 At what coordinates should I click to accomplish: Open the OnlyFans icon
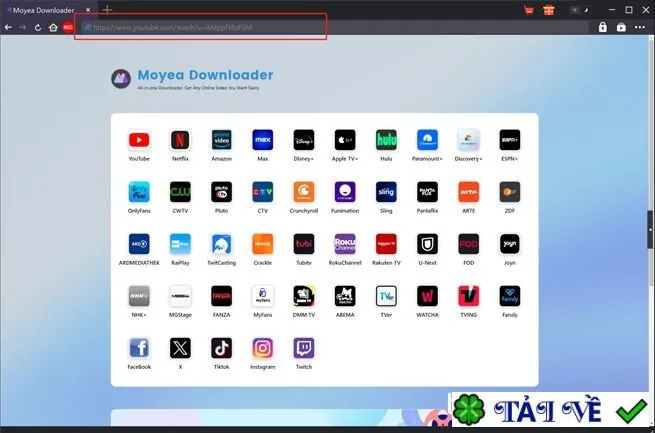click(139, 192)
